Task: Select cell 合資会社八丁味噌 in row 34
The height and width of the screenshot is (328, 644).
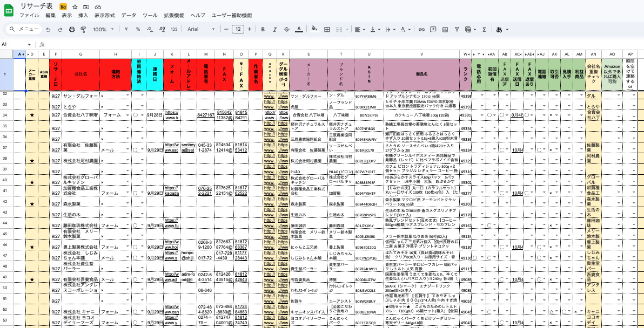Action: (x=81, y=115)
